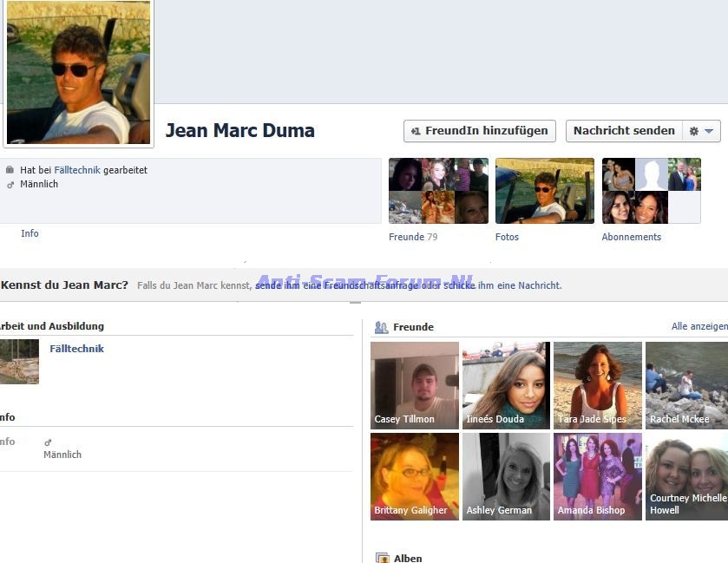Image resolution: width=728 pixels, height=563 pixels.
Task: Open the Freunde thumbnail collage
Action: click(438, 191)
